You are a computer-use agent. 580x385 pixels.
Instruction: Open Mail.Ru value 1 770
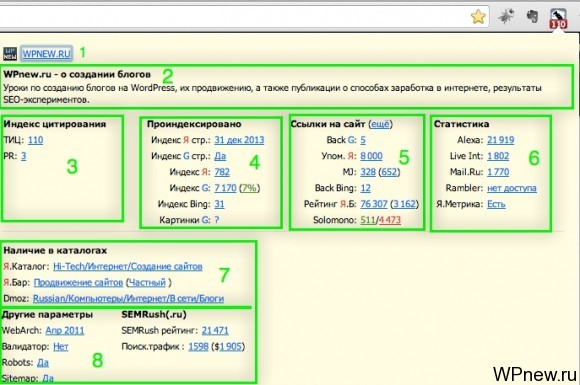tap(498, 172)
